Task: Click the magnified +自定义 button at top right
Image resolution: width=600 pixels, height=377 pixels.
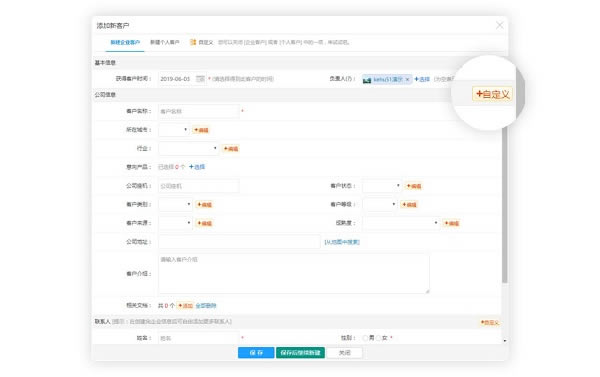Action: pos(492,94)
